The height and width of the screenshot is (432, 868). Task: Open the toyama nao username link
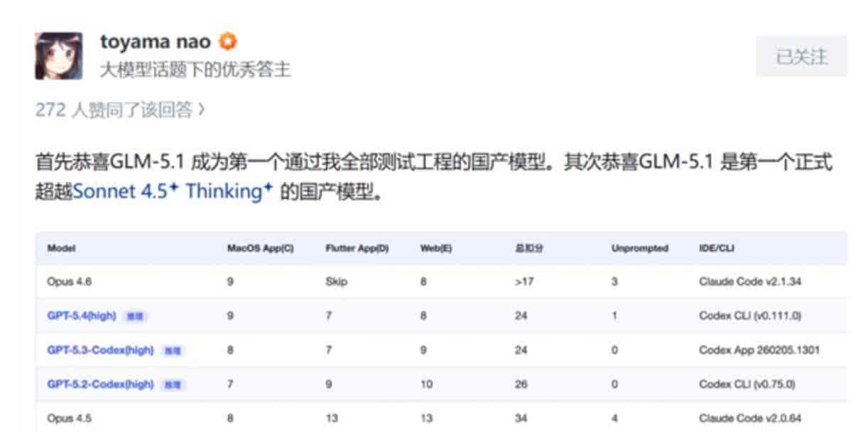[x=156, y=42]
